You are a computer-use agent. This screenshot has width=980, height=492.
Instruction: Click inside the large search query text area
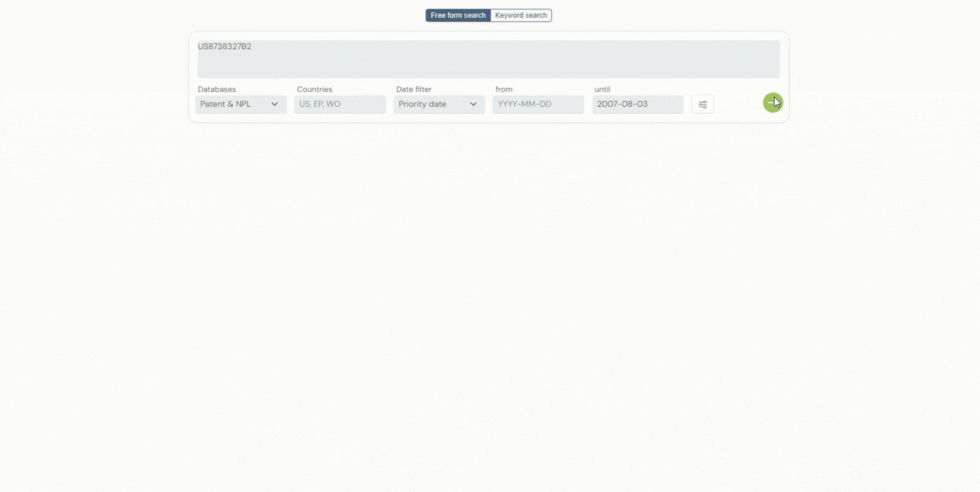pos(488,62)
